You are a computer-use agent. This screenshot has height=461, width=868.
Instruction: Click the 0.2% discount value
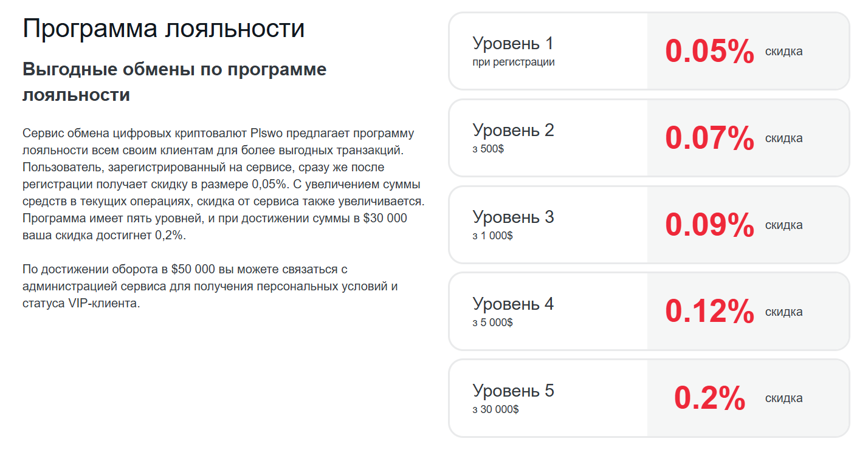click(x=709, y=398)
